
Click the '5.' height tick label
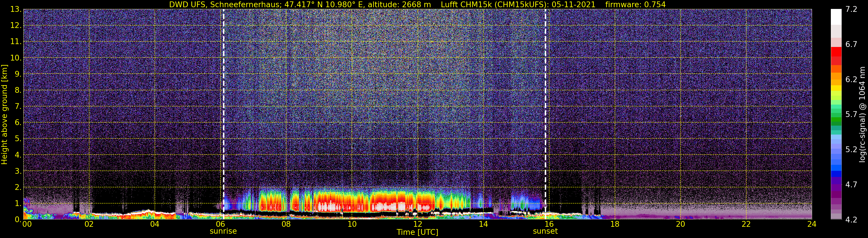tap(18, 139)
